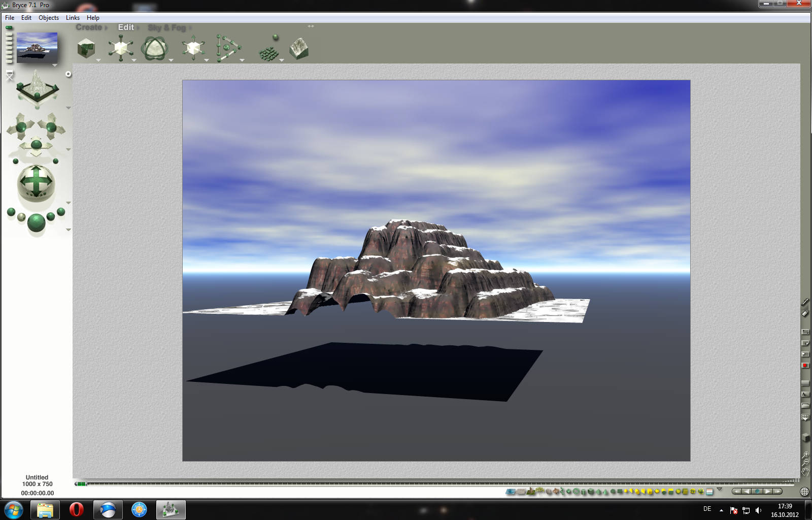Screen dimensions: 812x520
Task: Open the Objects menu
Action: (x=49, y=18)
